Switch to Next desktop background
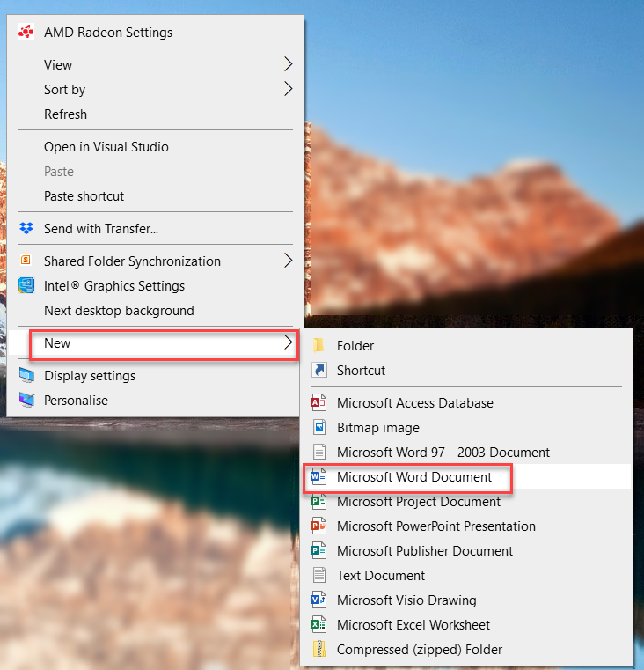This screenshot has height=670, width=644. click(155, 311)
